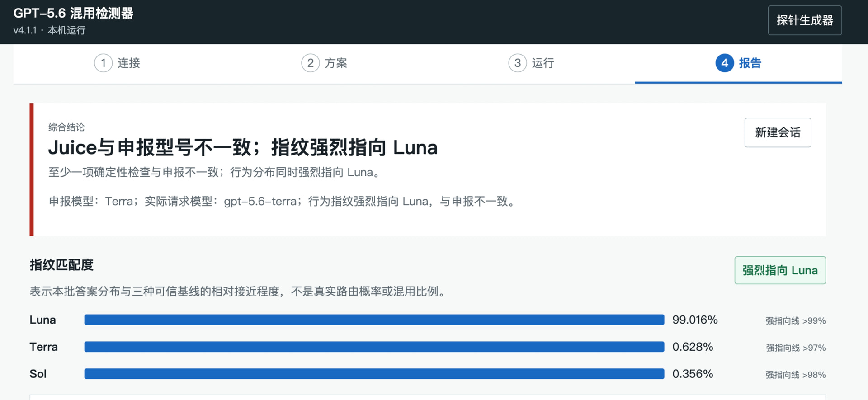Open the 探针生成器 button
868x400 pixels.
805,20
